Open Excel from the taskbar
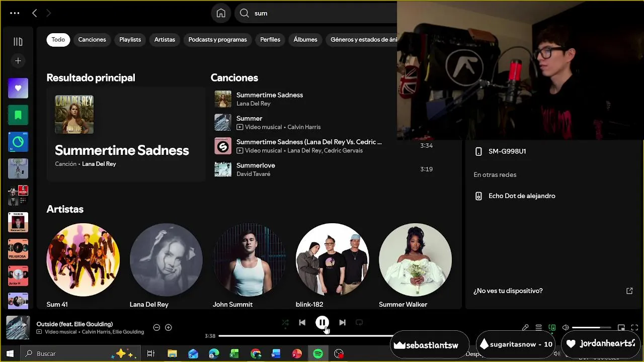Viewport: 644px width, 362px height. coord(234,354)
